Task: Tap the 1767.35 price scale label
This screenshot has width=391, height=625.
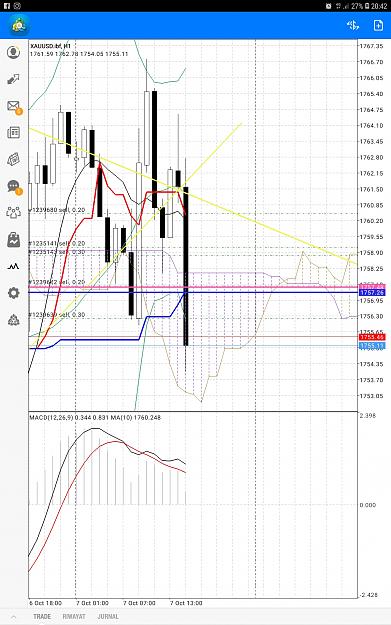Action: tap(371, 46)
